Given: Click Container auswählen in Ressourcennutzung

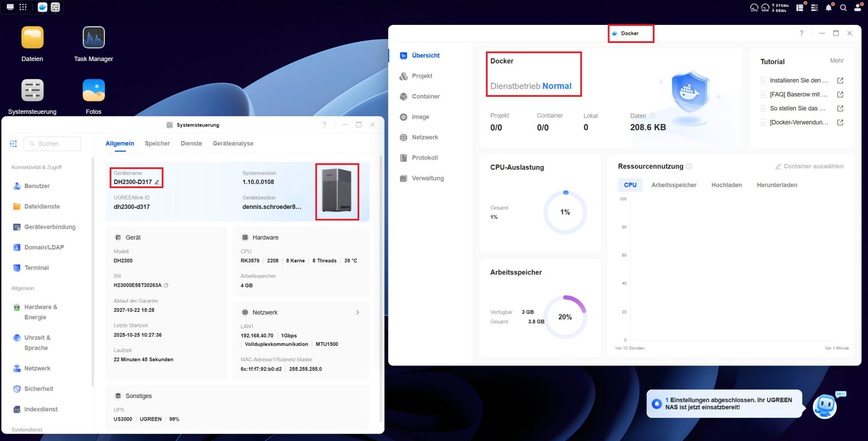Looking at the screenshot, I should [x=809, y=166].
